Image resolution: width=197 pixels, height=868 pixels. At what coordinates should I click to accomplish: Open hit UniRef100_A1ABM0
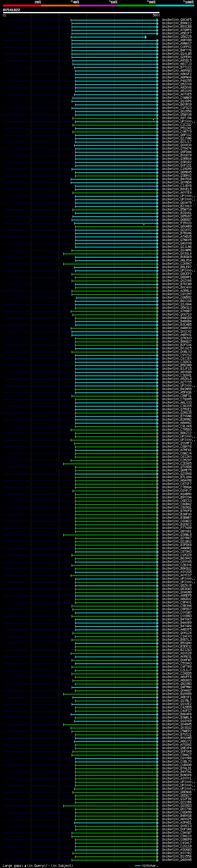[177, 494]
